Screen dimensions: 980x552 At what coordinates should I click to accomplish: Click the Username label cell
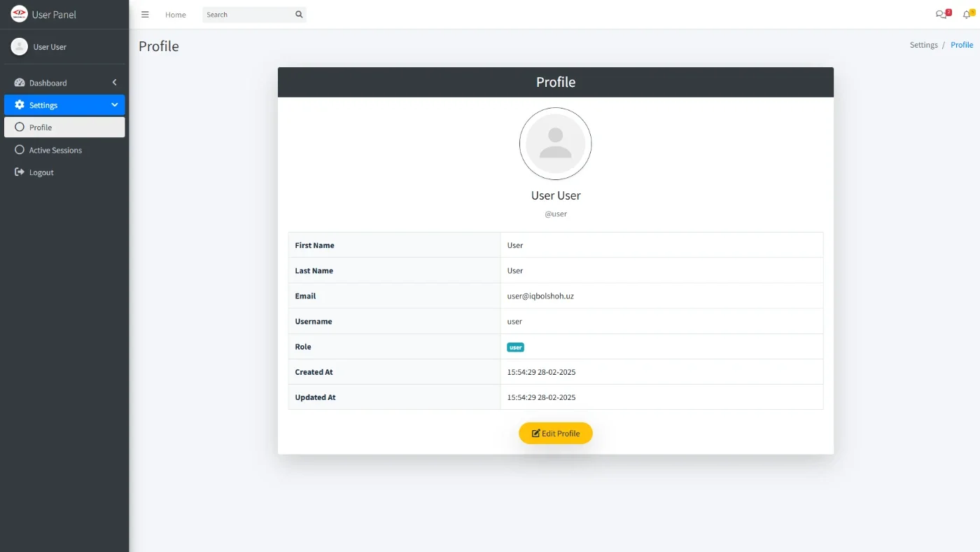point(395,322)
